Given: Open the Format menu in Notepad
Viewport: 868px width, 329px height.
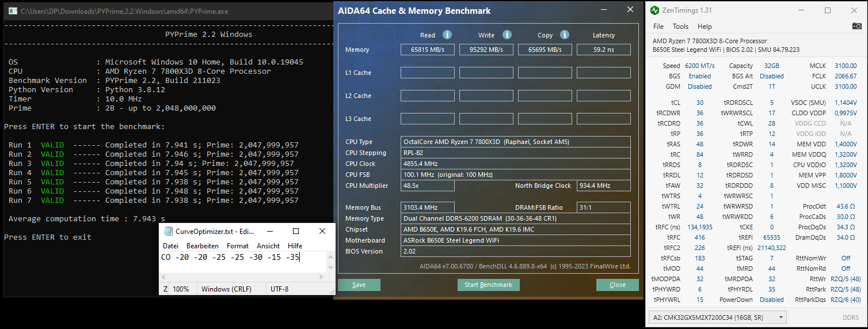Looking at the screenshot, I should pyautogui.click(x=238, y=245).
